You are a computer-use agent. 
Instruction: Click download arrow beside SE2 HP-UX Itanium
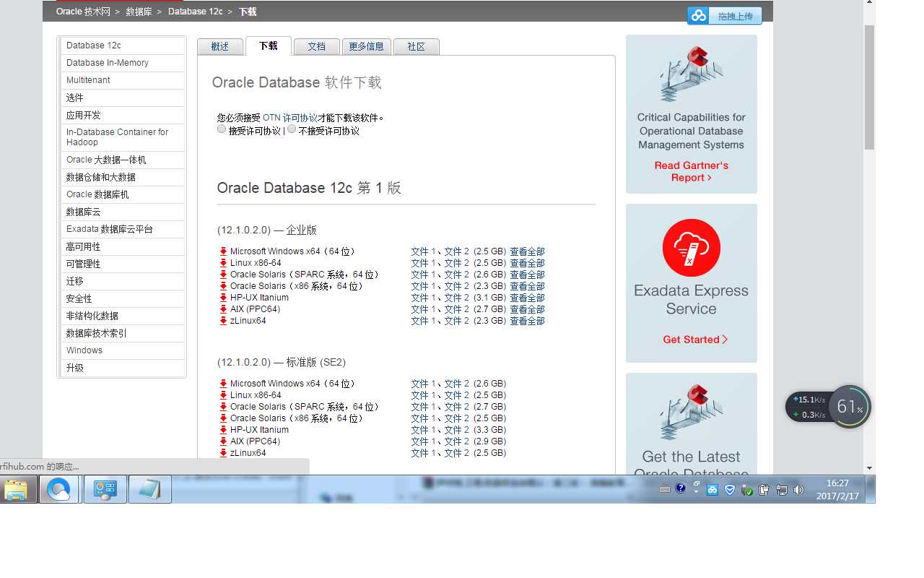coord(224,430)
